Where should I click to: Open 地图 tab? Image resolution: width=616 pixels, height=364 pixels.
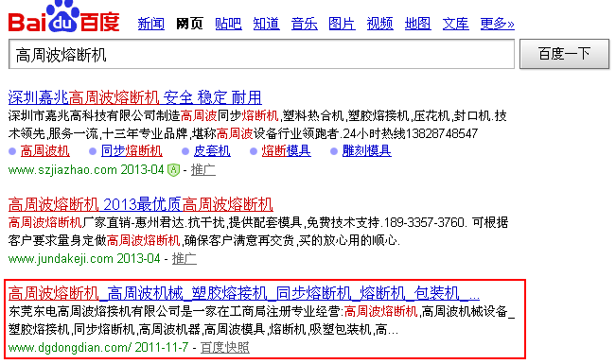[417, 24]
